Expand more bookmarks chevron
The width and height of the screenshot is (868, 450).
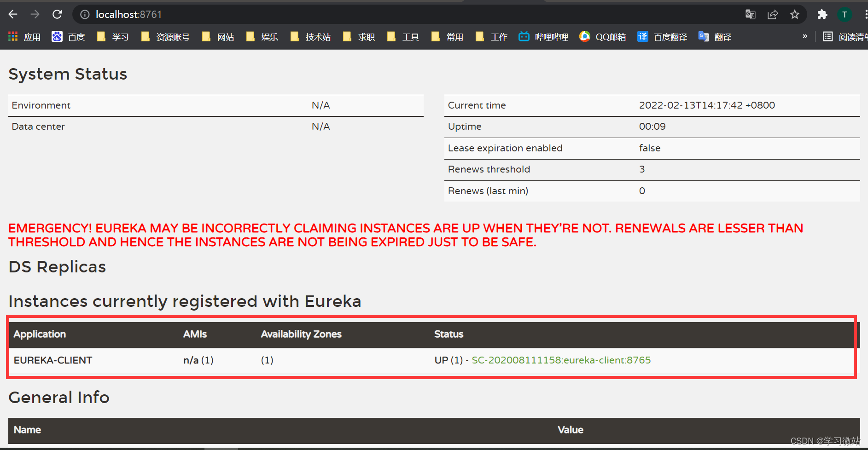(805, 36)
